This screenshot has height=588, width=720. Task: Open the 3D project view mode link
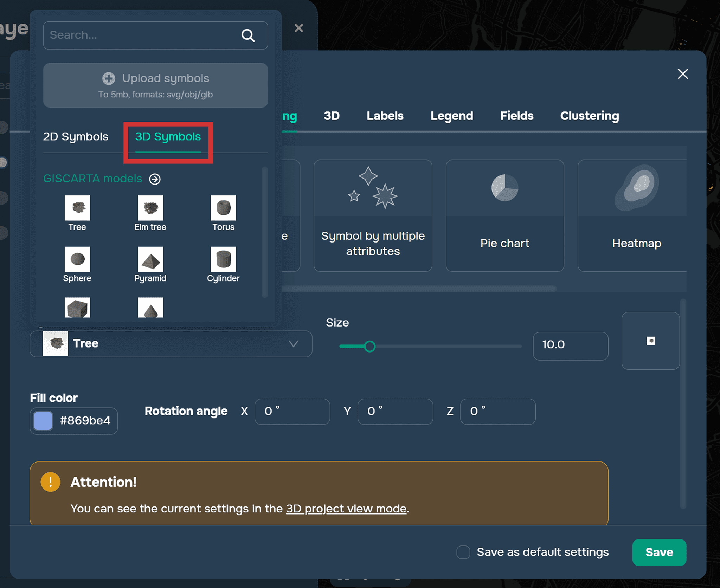[346, 509]
